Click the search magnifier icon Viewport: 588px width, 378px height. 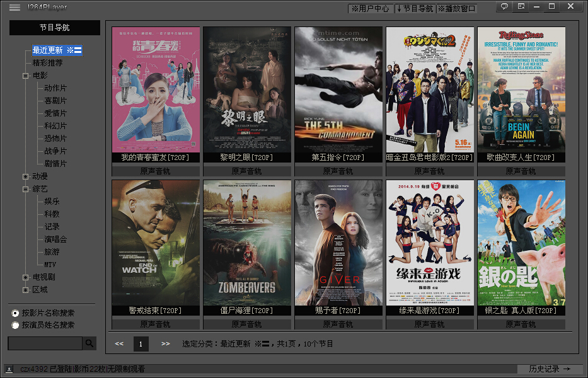point(89,343)
